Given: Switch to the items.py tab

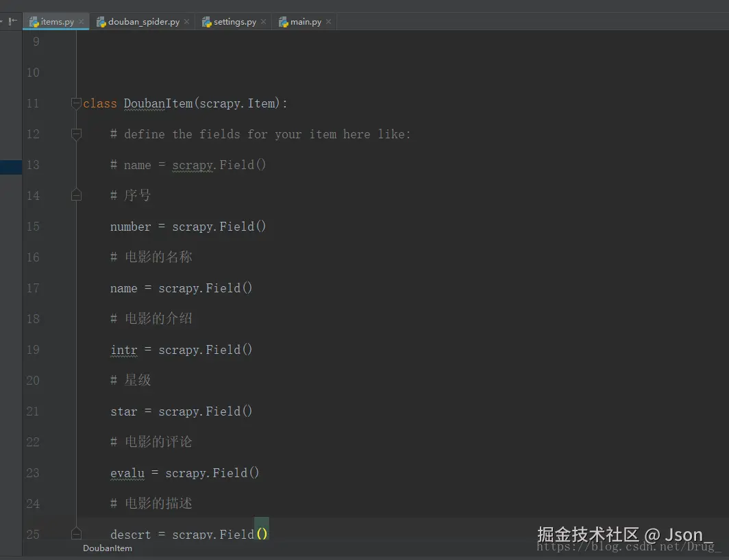Looking at the screenshot, I should click(56, 22).
